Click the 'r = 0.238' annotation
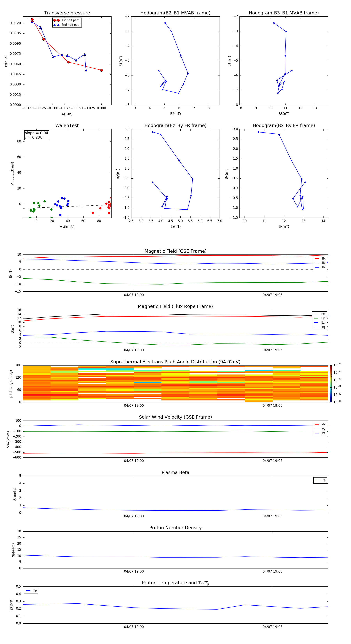Screen dimensions: 351x644 (34, 137)
